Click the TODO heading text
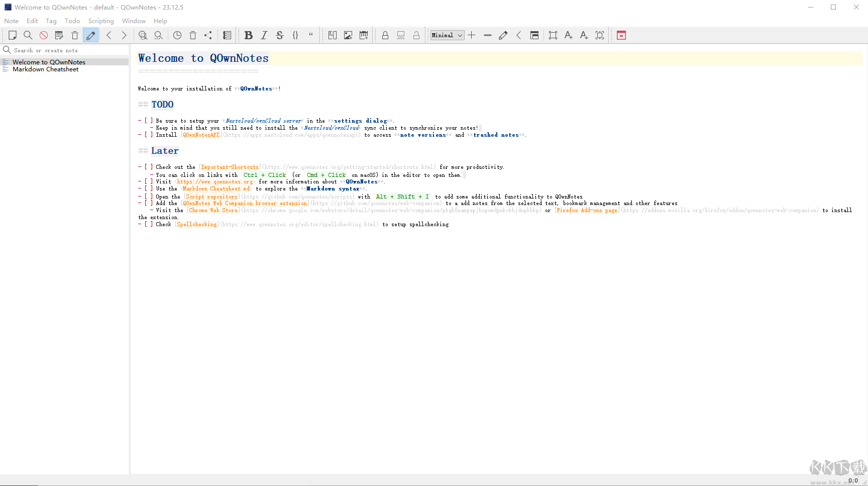868x486 pixels. click(x=162, y=105)
